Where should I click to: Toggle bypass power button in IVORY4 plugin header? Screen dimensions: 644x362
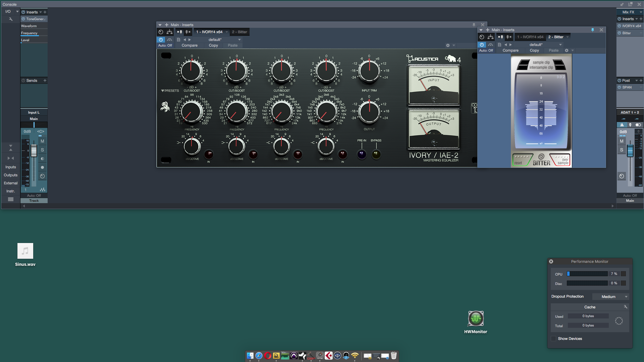tap(161, 40)
